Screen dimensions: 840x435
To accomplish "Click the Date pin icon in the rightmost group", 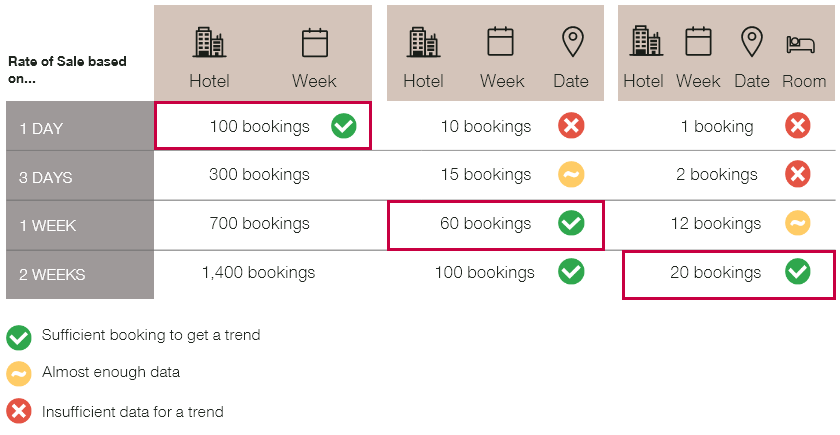I will (752, 42).
